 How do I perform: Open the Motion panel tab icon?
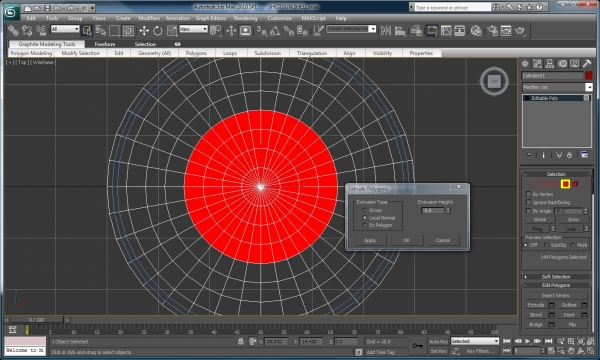tap(562, 64)
